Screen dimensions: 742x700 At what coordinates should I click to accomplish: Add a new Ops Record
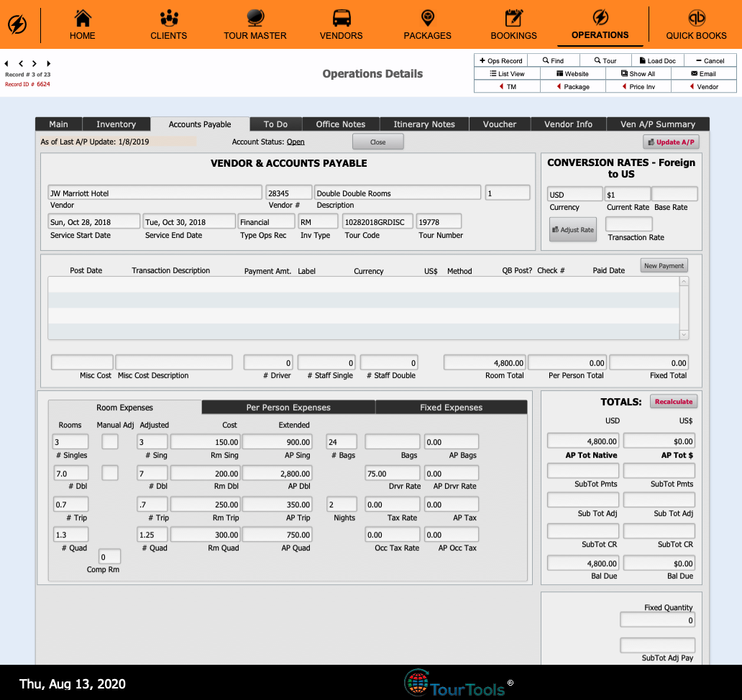coord(500,60)
